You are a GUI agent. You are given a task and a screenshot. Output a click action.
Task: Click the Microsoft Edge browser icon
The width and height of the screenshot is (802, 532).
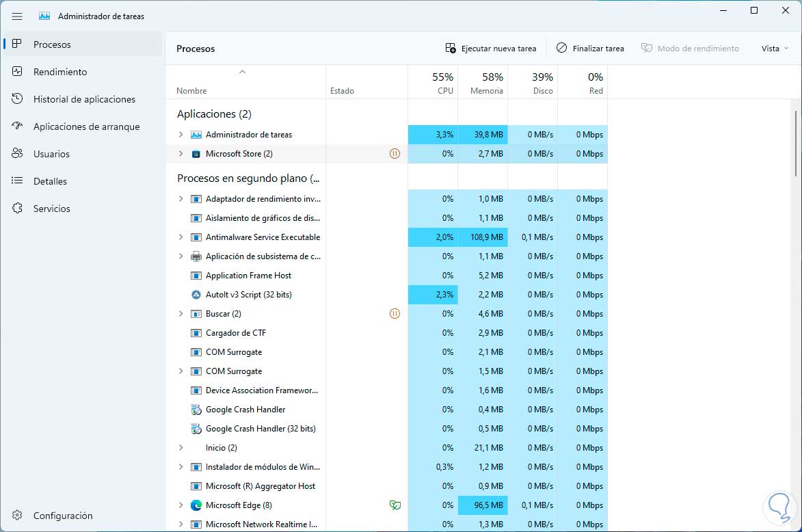[196, 505]
